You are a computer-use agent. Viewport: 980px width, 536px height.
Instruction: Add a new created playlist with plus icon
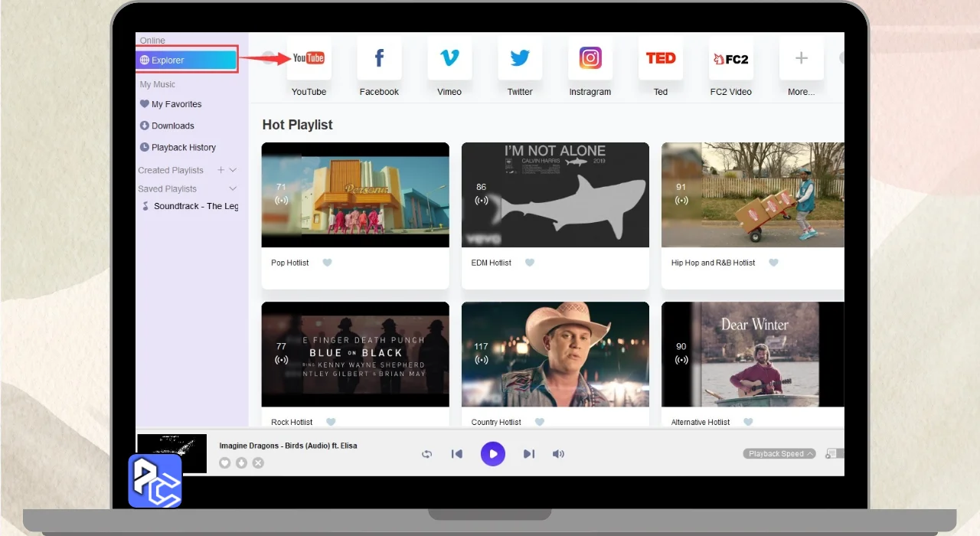tap(221, 170)
